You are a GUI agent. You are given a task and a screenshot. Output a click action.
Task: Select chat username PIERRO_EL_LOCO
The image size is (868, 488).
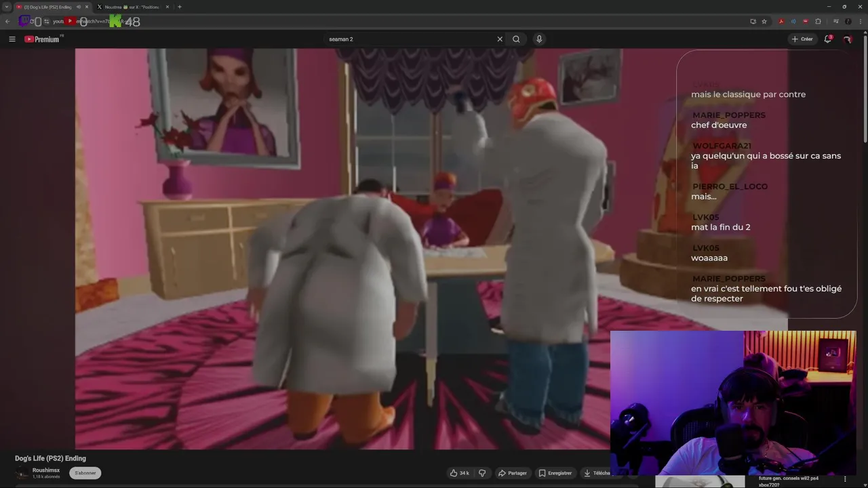pos(730,186)
